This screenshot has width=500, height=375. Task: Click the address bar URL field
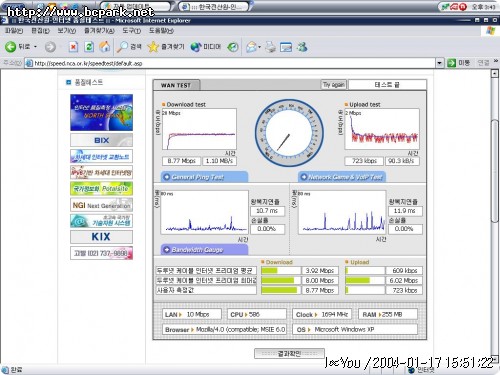[230, 63]
